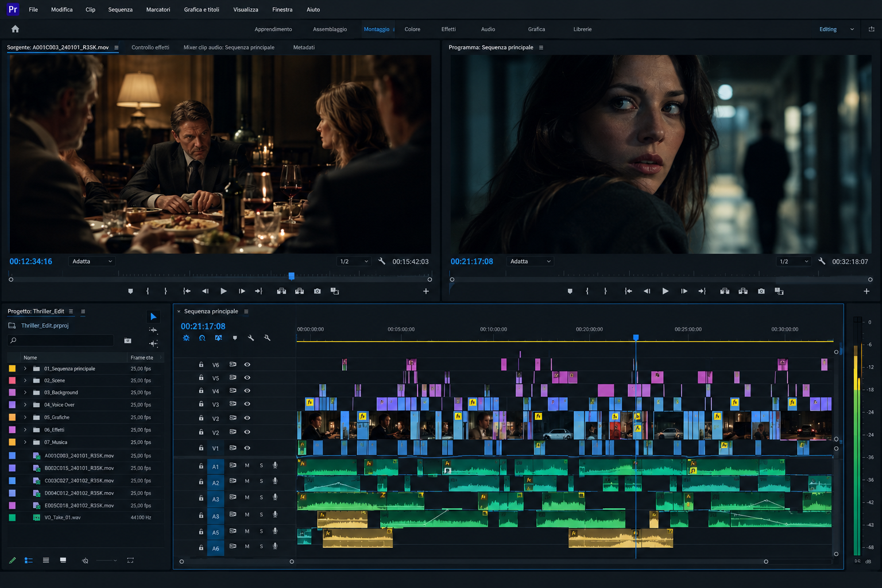Play the sequence in the Program monitor
882x588 pixels.
(665, 291)
